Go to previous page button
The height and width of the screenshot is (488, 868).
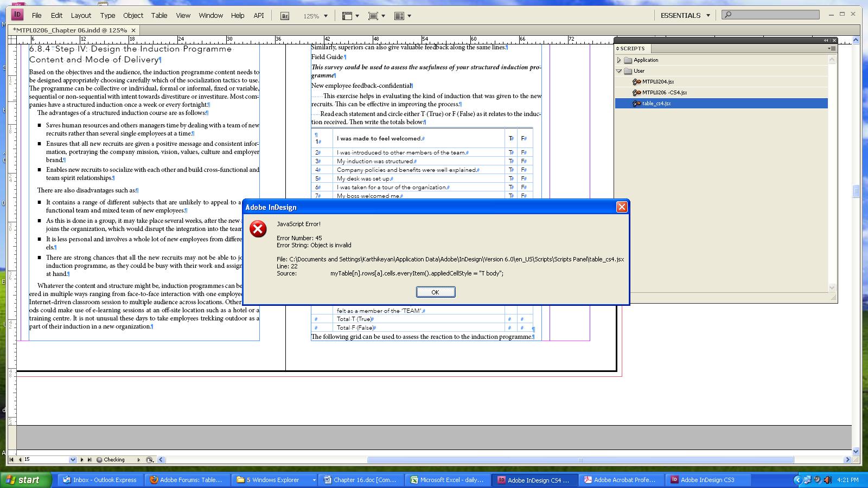[x=20, y=459]
